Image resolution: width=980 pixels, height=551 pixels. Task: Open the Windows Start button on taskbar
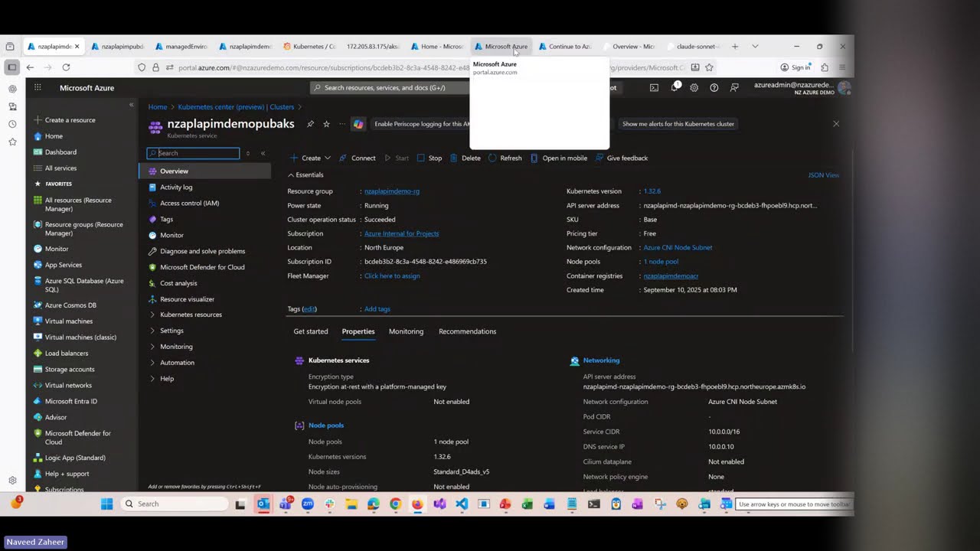107,504
